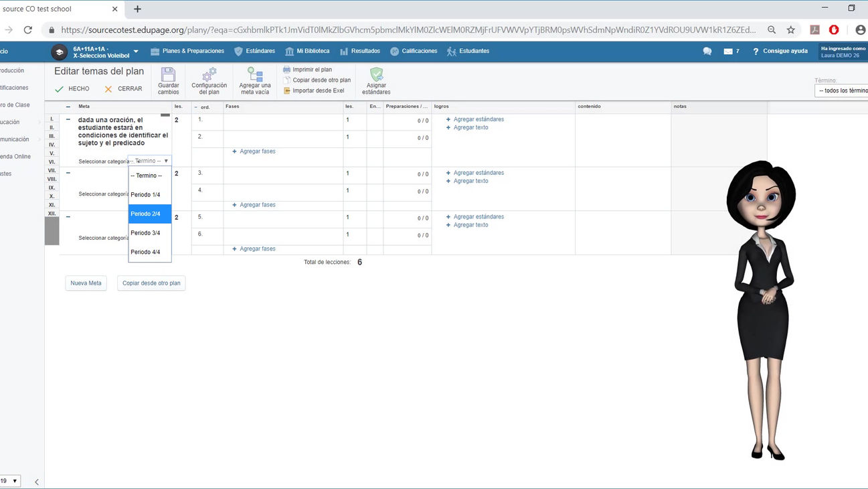The image size is (868, 489).
Task: Click Copiar desde otro plan bottom button
Action: tap(151, 283)
